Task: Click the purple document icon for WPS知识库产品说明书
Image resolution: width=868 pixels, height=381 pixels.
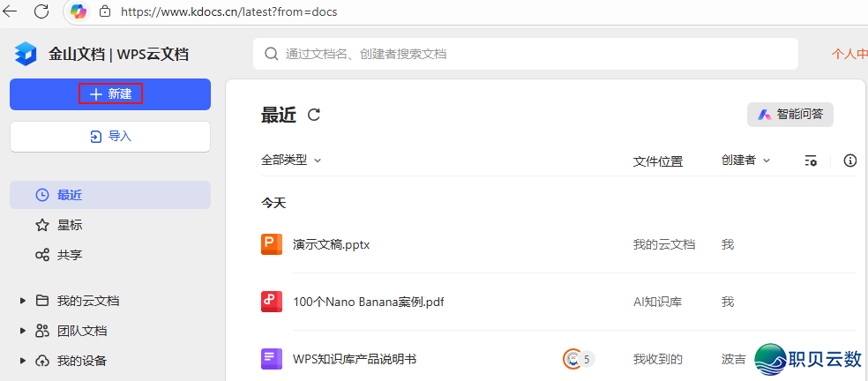Action: click(x=272, y=359)
